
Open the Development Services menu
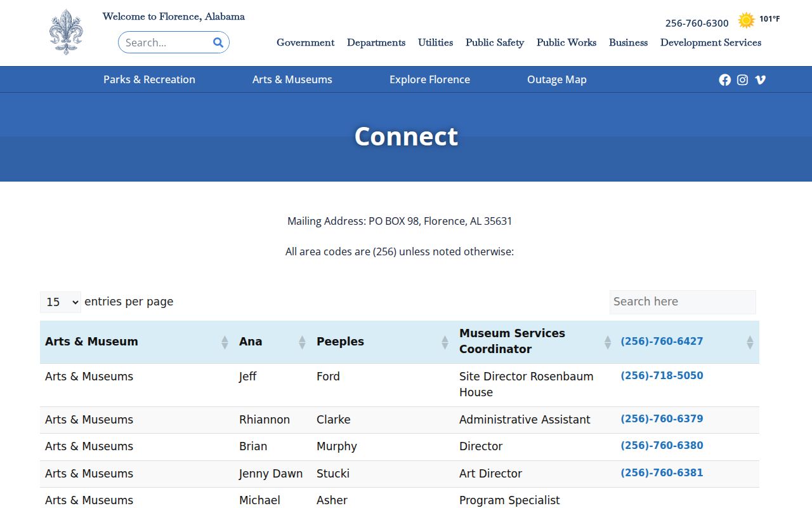point(710,43)
